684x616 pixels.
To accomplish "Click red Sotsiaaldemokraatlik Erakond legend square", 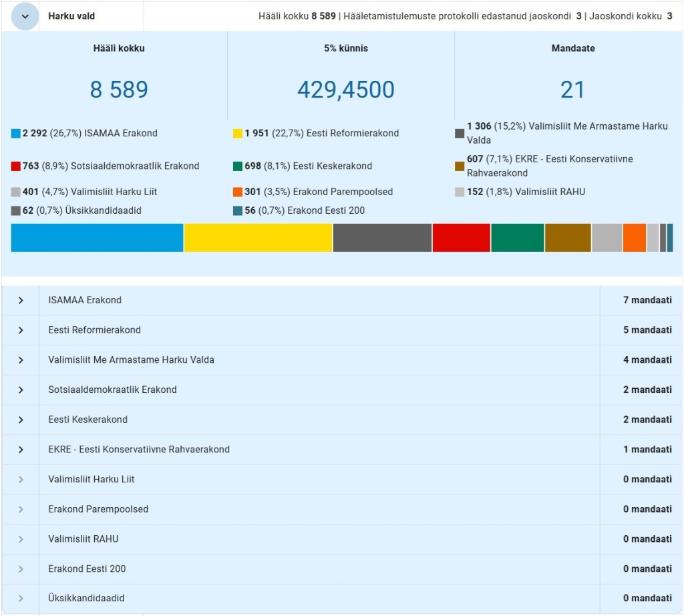I will click(16, 166).
